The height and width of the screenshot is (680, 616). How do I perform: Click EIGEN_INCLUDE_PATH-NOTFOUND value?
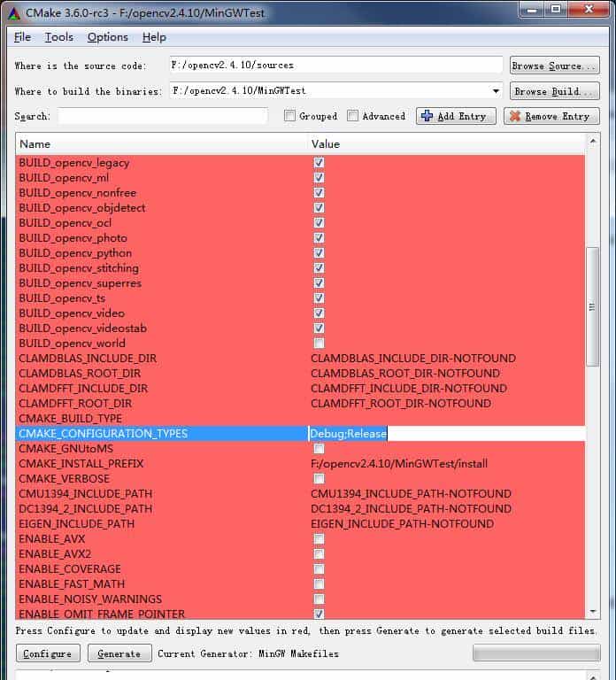click(403, 524)
